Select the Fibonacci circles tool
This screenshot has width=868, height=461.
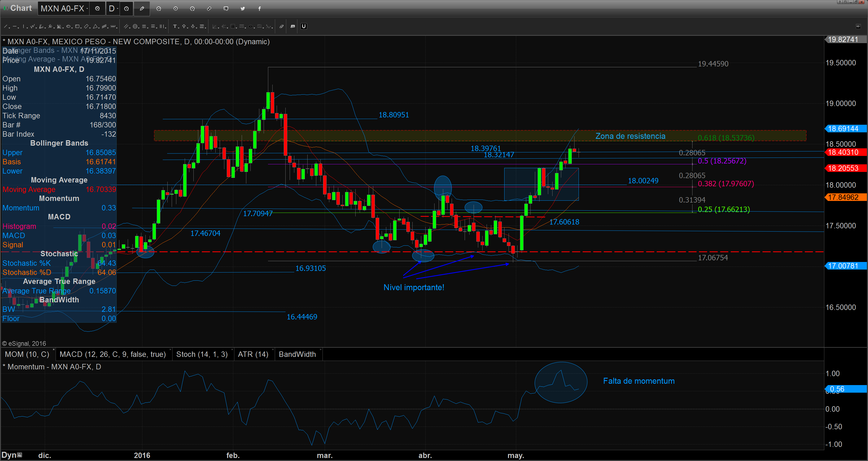(x=135, y=26)
